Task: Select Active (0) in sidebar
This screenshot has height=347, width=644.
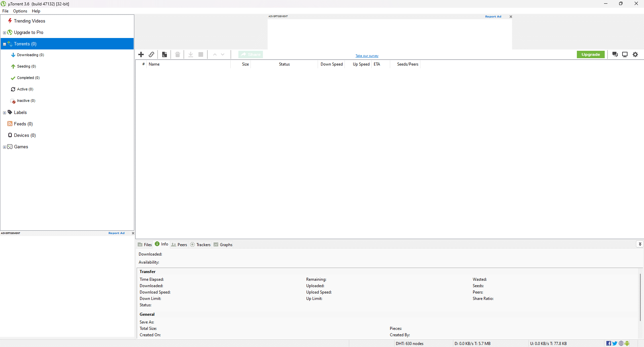Action: pos(25,89)
